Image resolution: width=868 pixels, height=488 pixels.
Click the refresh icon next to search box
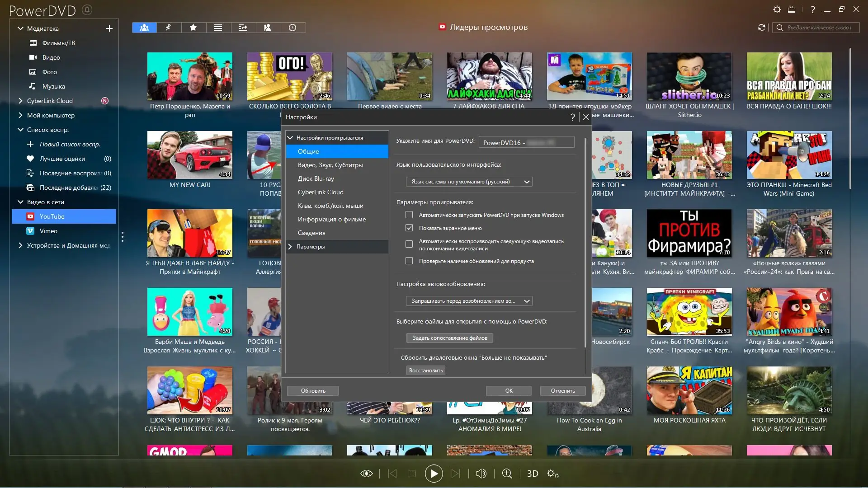[x=761, y=28]
